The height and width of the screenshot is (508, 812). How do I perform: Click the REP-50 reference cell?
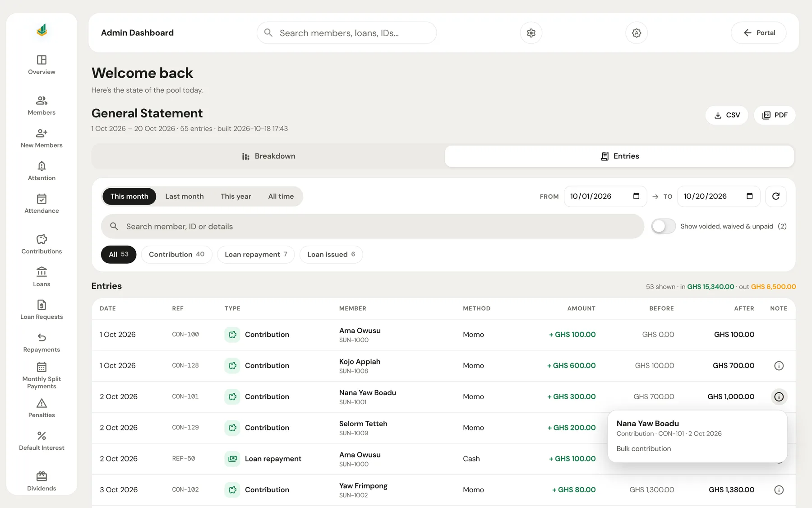tap(184, 459)
